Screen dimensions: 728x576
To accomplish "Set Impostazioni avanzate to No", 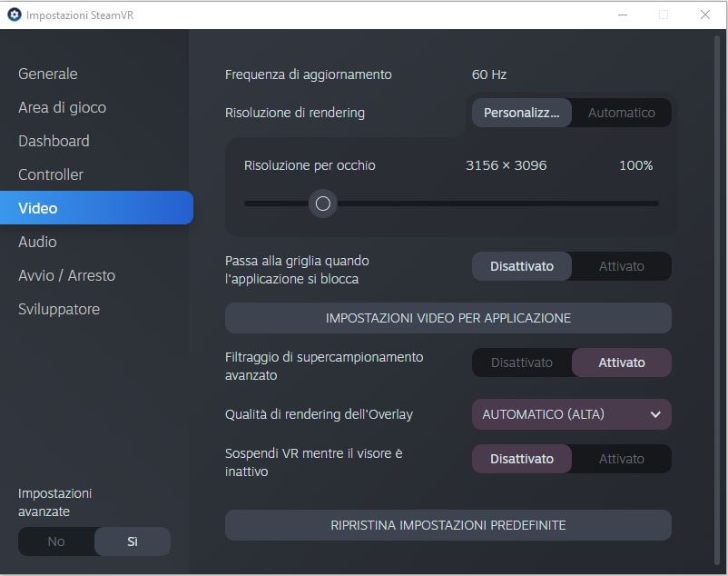I will (x=56, y=541).
